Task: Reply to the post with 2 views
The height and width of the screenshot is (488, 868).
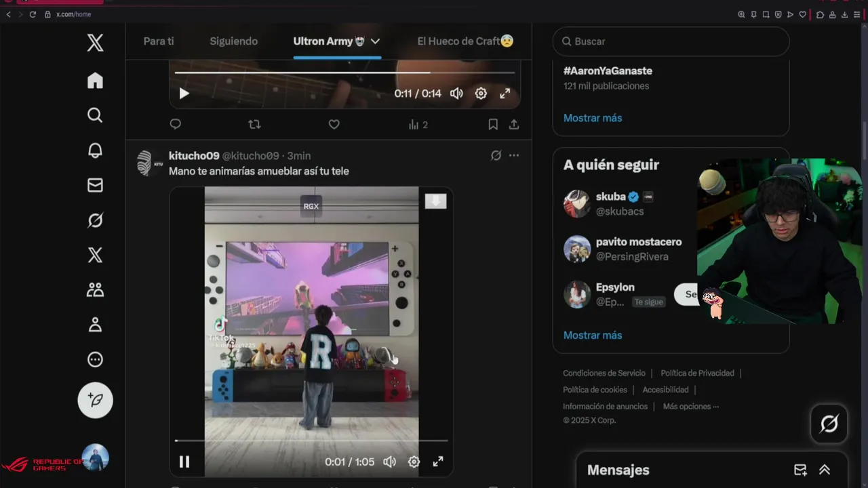Action: point(175,125)
